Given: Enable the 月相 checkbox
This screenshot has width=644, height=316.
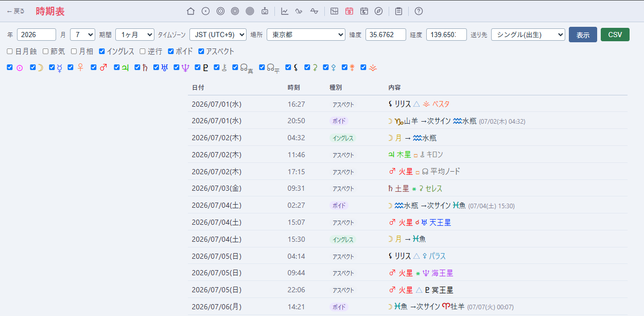Looking at the screenshot, I should click(74, 52).
